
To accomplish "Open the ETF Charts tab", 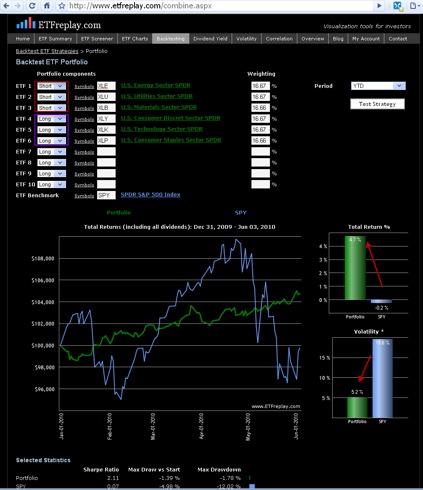I will point(135,39).
